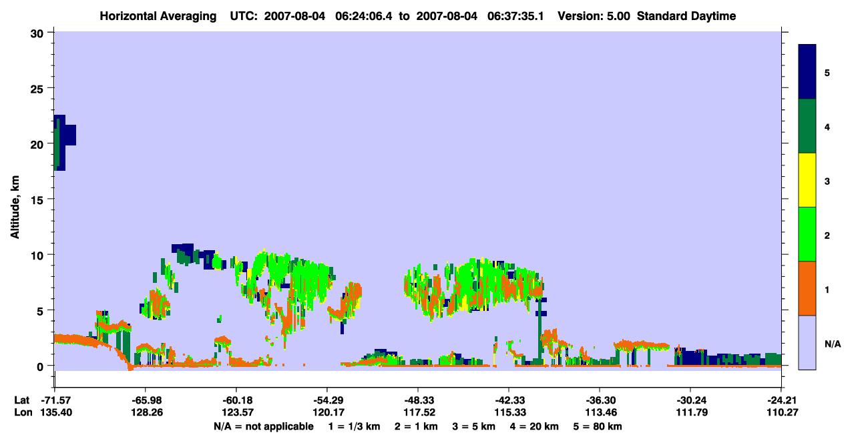Click the altitude tick label '5' on axis
Viewport: 868px width, 445px height.
[41, 310]
